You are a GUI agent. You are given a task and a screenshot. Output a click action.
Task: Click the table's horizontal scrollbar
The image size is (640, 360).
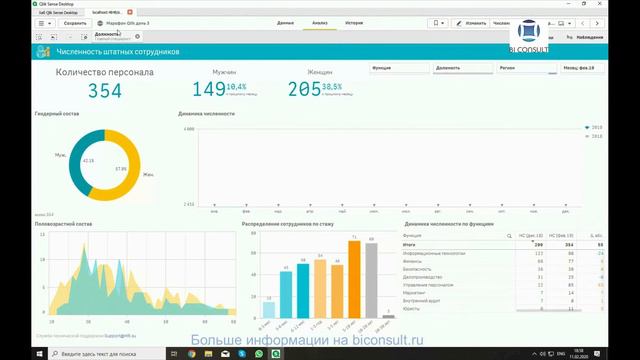(x=549, y=311)
